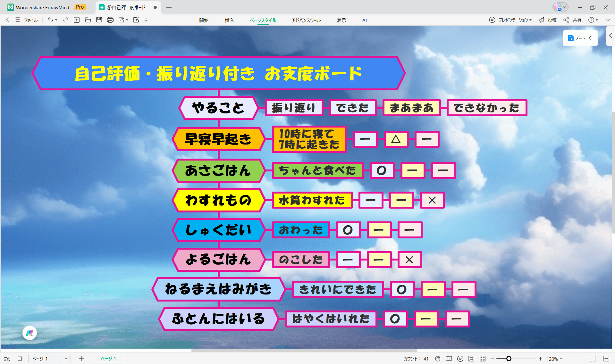The width and height of the screenshot is (615, 364).
Task: Start playback with the play icon in status bar
Action: tap(460, 359)
